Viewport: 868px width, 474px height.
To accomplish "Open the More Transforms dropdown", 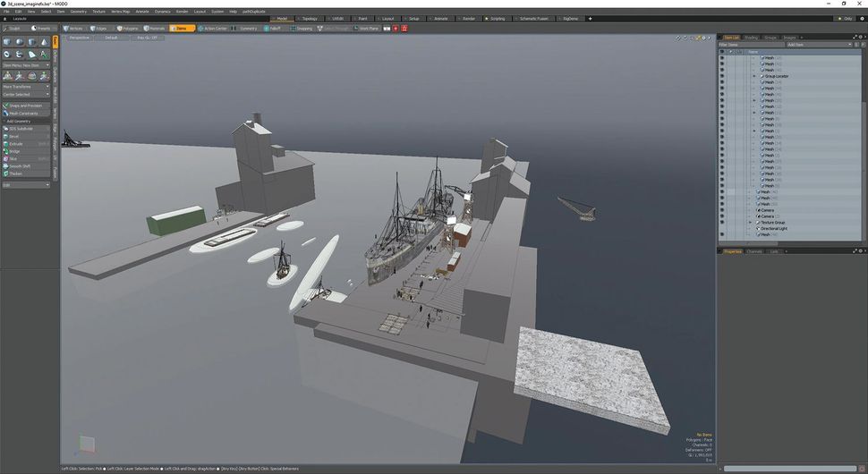I will coord(26,87).
